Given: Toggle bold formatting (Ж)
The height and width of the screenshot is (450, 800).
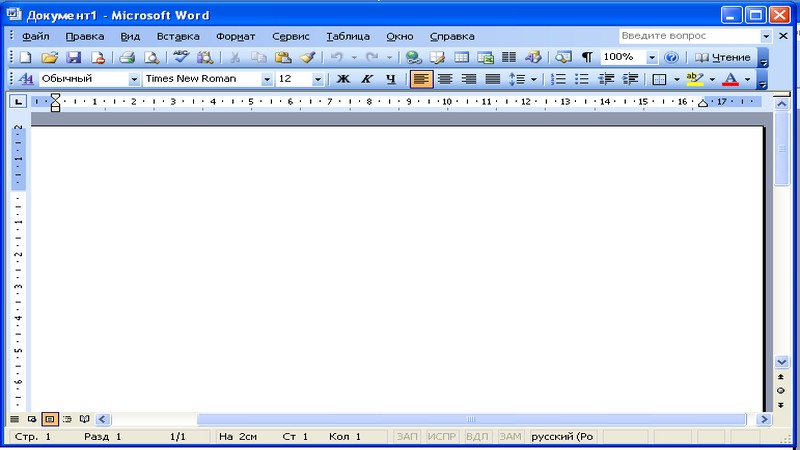Looking at the screenshot, I should coord(343,79).
